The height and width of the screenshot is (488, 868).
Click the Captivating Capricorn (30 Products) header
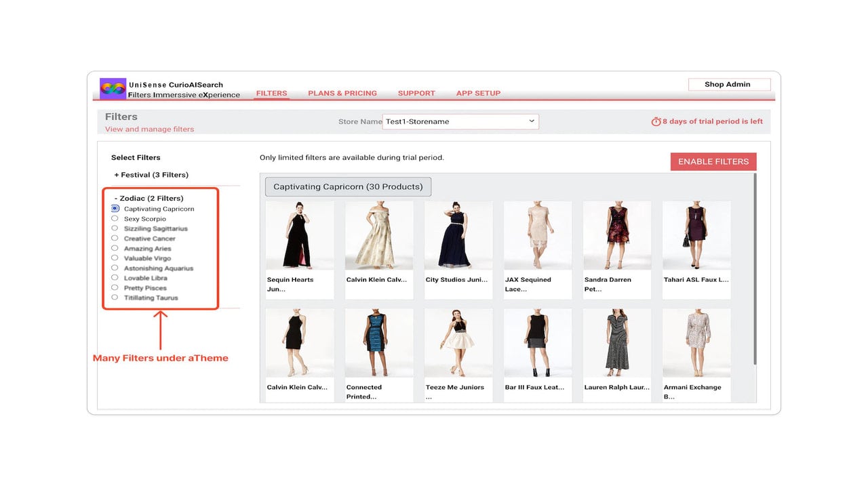click(x=348, y=187)
